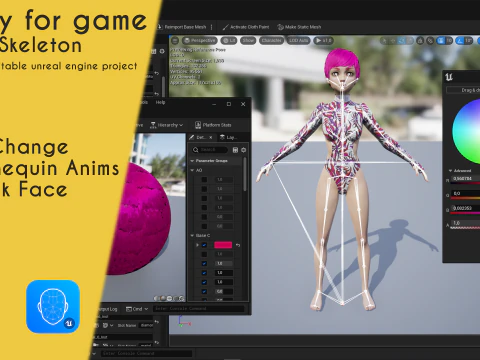The width and height of the screenshot is (480, 360).
Task: Open the viewport Show menu
Action: (x=248, y=41)
